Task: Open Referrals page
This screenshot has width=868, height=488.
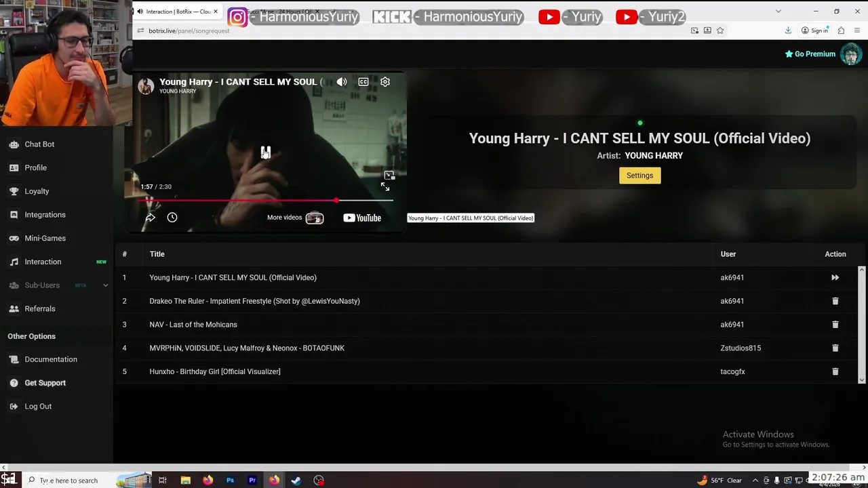Action: [39, 308]
